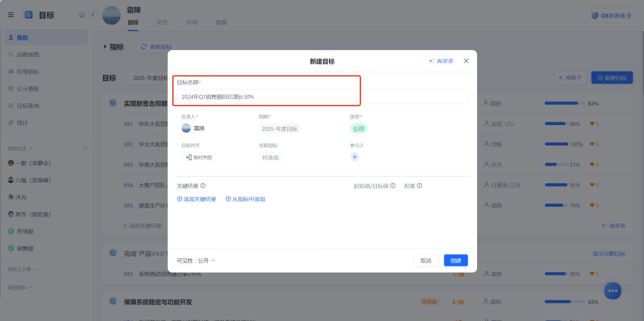Switch to the 对齐 tab
The image size is (644, 321).
(x=162, y=23)
